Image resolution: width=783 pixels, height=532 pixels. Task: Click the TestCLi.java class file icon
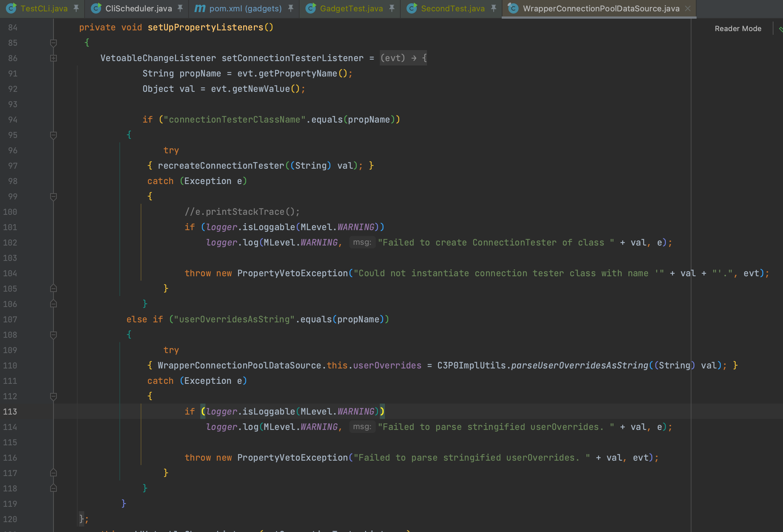tap(11, 8)
